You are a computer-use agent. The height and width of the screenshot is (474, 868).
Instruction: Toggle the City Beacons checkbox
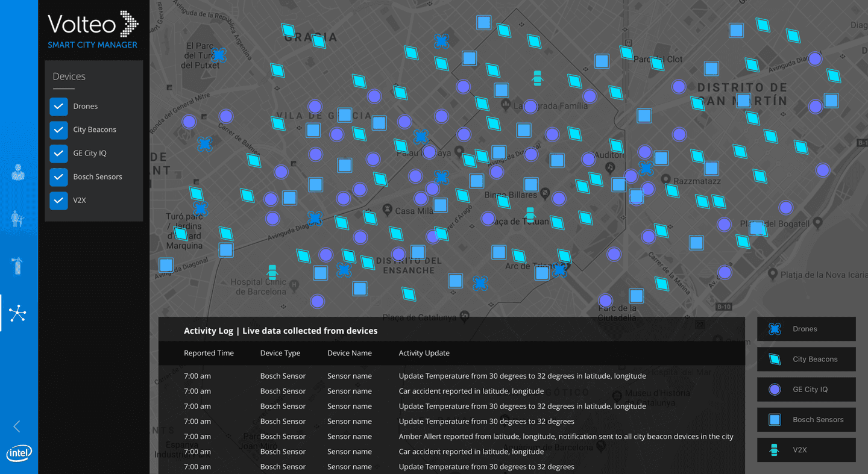tap(58, 129)
